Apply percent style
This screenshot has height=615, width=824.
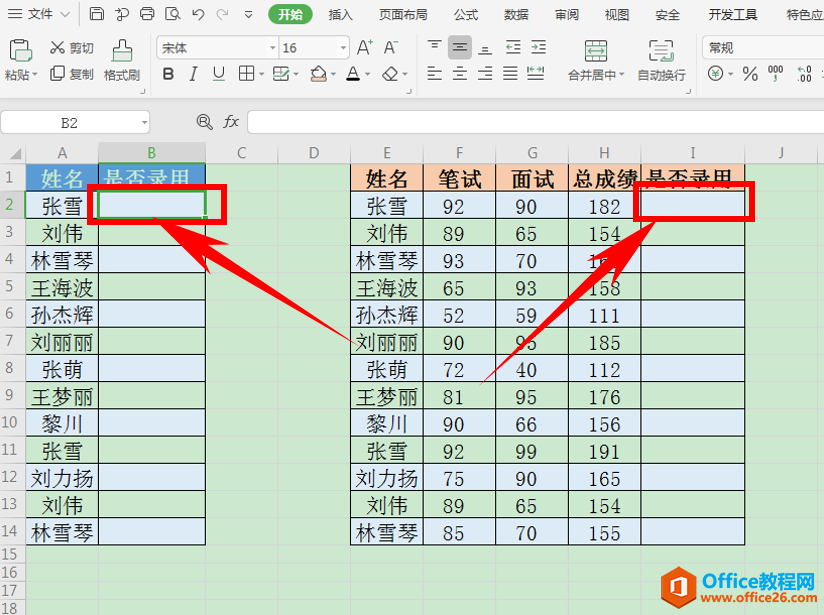click(x=750, y=74)
